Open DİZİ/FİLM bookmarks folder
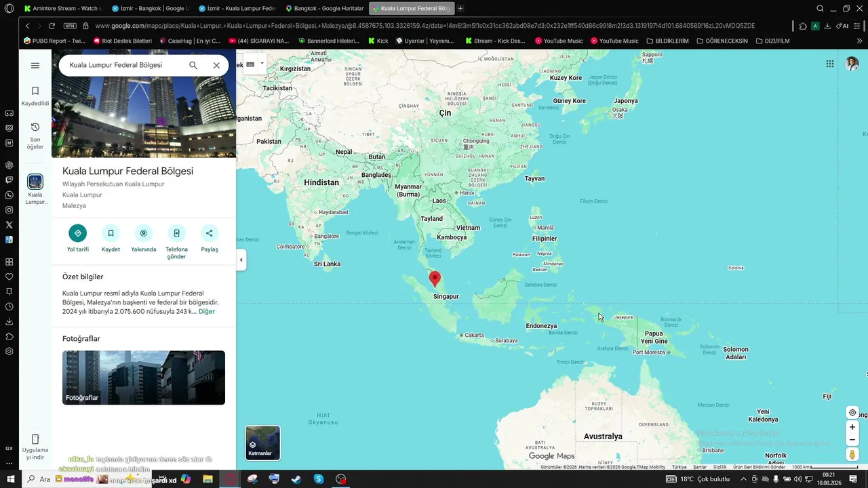The width and height of the screenshot is (868, 488). pyautogui.click(x=772, y=41)
